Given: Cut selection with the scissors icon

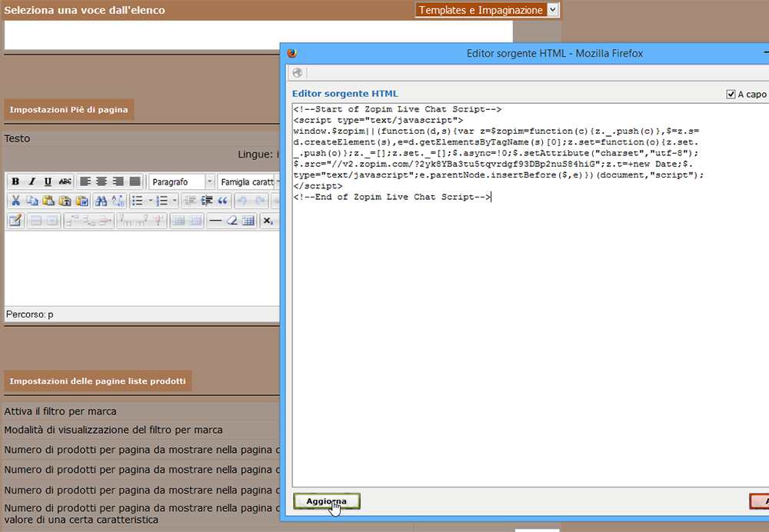Looking at the screenshot, I should click(x=15, y=201).
